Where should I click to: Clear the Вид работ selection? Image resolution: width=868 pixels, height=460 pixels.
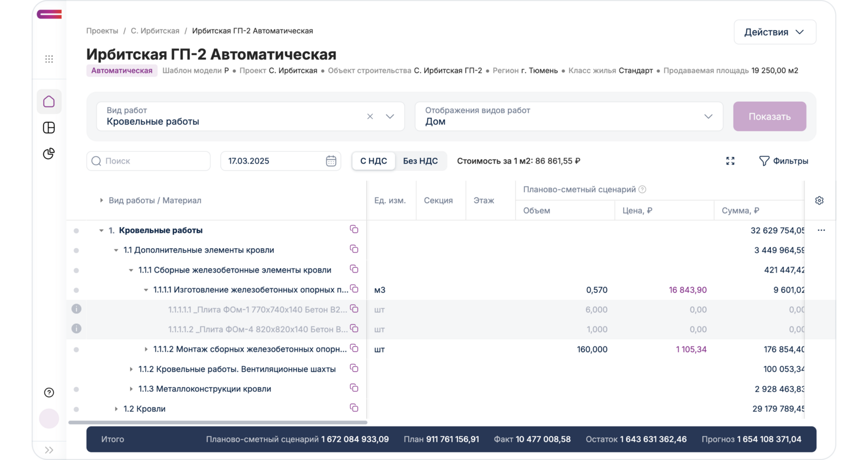pyautogui.click(x=370, y=117)
